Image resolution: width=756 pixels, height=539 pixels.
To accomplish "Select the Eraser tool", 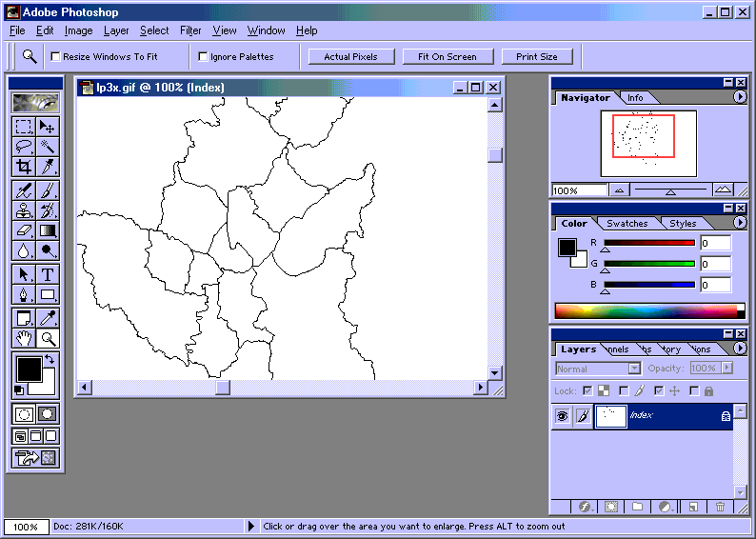I will point(24,230).
